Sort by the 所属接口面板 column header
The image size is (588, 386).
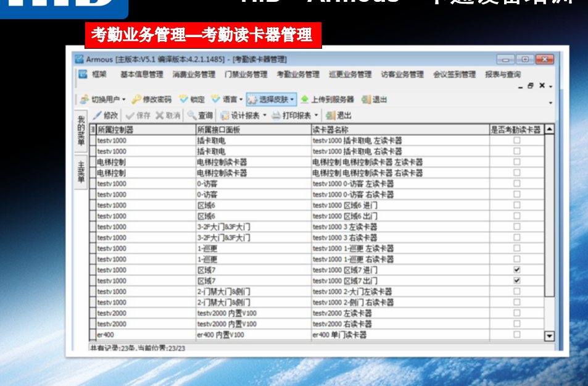tap(254, 130)
